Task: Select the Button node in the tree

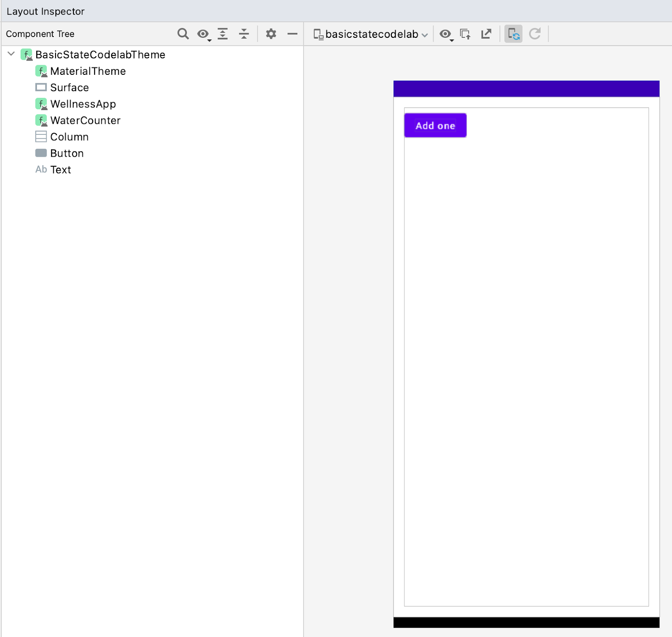Action: coord(66,153)
